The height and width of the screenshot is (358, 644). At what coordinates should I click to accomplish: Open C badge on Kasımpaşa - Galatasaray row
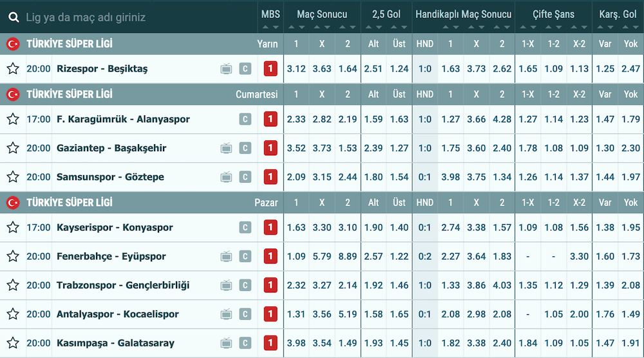pyautogui.click(x=245, y=343)
